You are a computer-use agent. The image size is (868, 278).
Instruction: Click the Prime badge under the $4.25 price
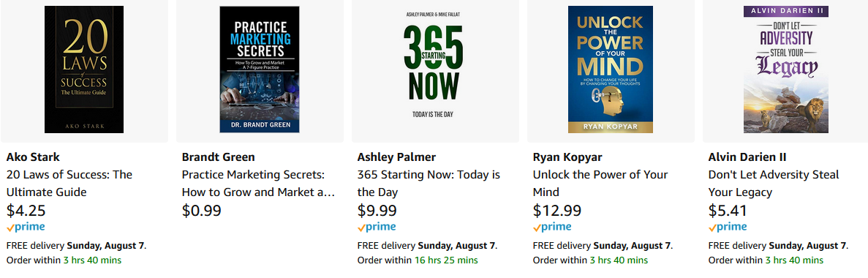tap(26, 227)
